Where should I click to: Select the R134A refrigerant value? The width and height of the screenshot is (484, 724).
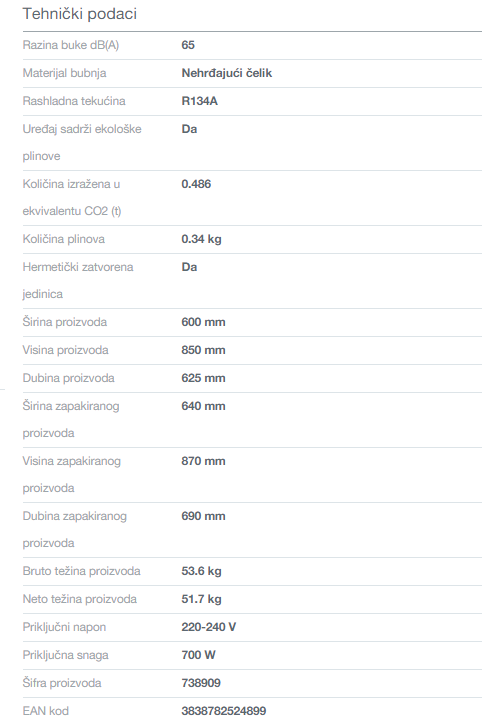click(200, 101)
